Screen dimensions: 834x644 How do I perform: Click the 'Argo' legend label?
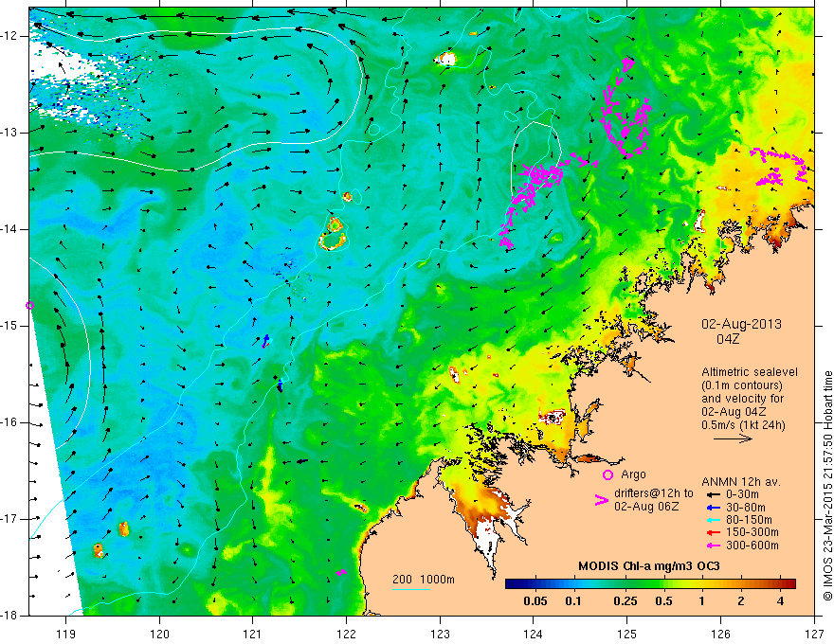click(x=633, y=474)
